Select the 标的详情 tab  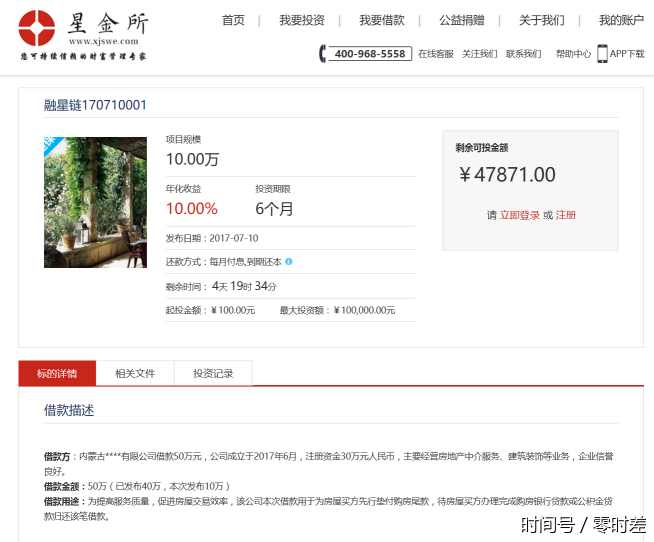point(57,374)
